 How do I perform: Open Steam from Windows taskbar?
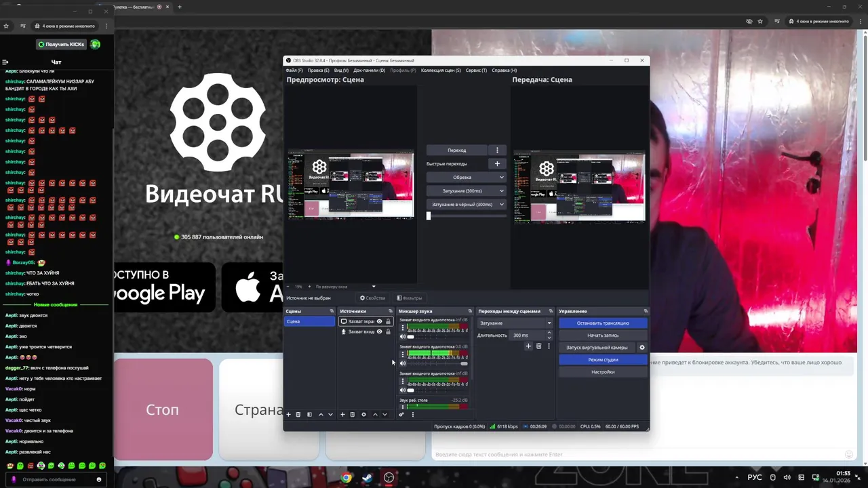point(367,477)
